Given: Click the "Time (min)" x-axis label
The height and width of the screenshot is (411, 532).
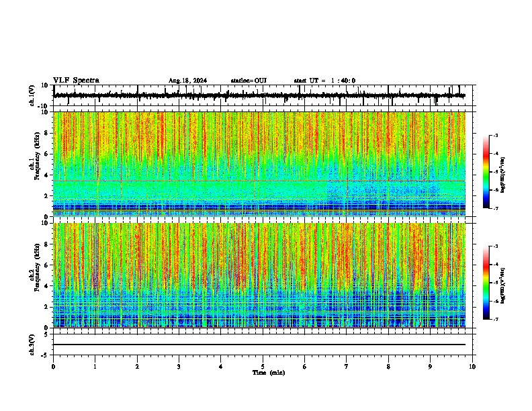Looking at the screenshot, I should pyautogui.click(x=269, y=373).
